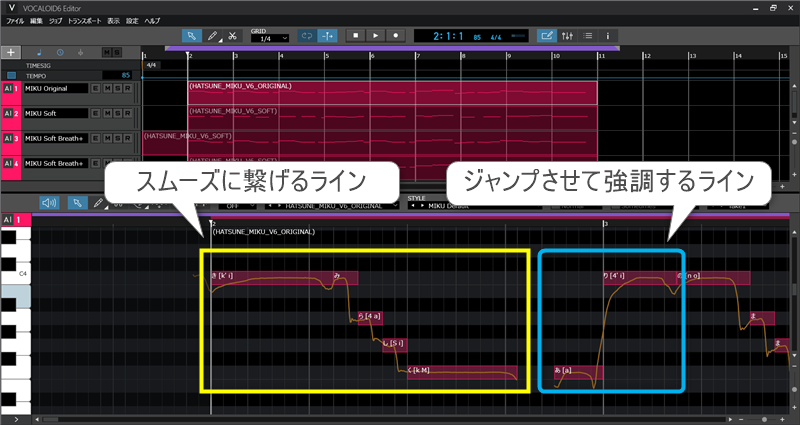Open the voice bank HATSUNE_MIKU_V6_ORIGINAL dropdown
This screenshot has width=800, height=425.
tap(332, 206)
